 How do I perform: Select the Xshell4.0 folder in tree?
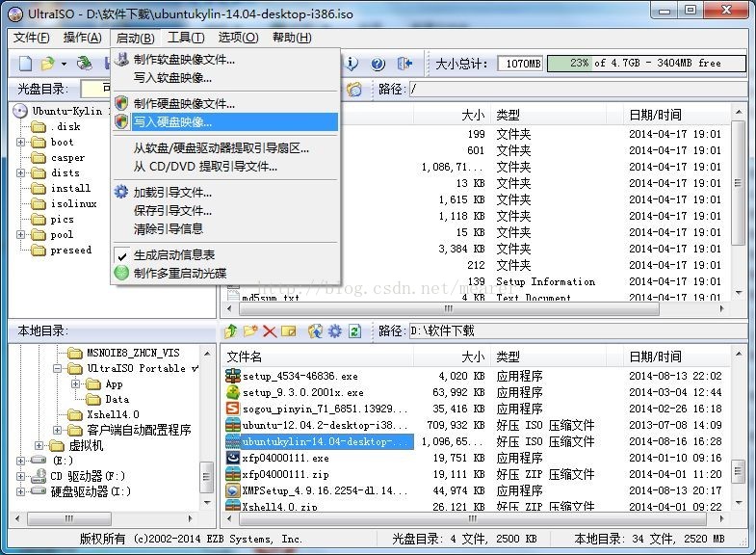point(113,414)
